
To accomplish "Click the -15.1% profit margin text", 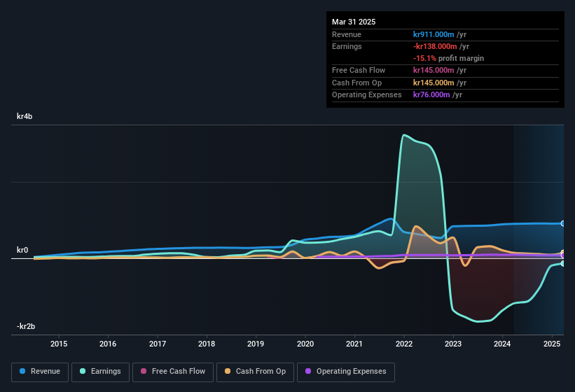I will [448, 58].
